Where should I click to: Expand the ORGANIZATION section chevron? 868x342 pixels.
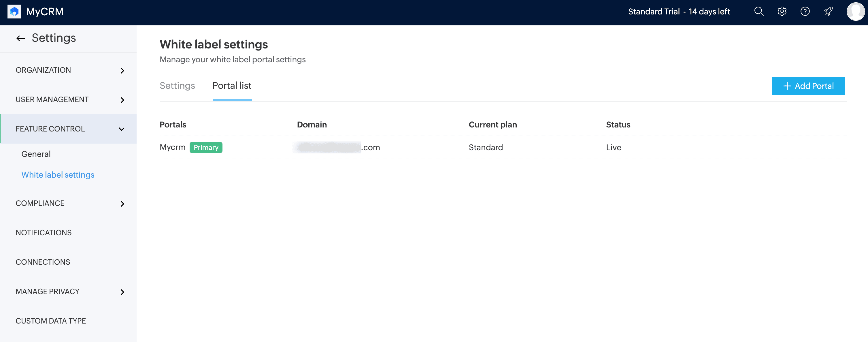(x=122, y=70)
